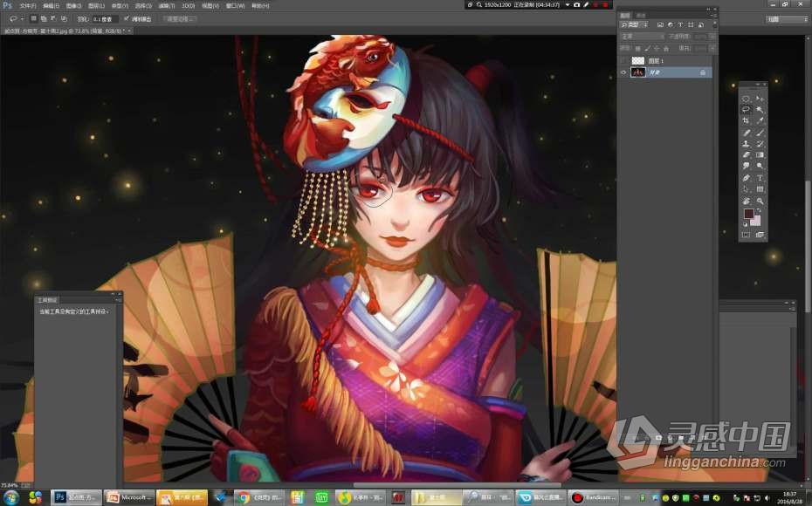
Task: Select the Gradient tool
Action: tap(760, 154)
